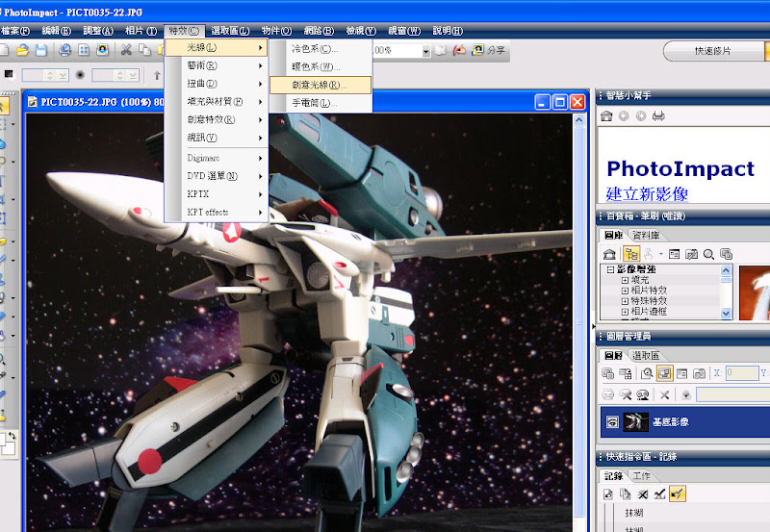Screen dimensions: 770x532
Task: Click the foreground/background color swatch in toolbox
Action: (x=8, y=444)
